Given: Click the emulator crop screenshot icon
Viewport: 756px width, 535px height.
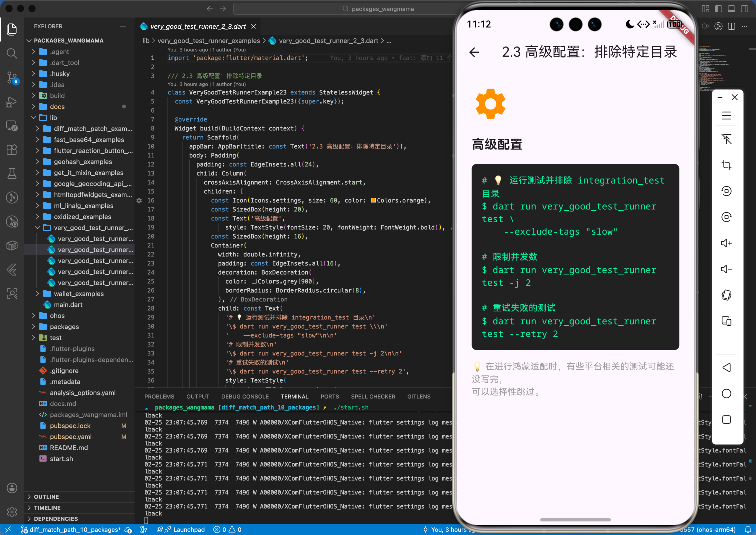Looking at the screenshot, I should [x=726, y=165].
